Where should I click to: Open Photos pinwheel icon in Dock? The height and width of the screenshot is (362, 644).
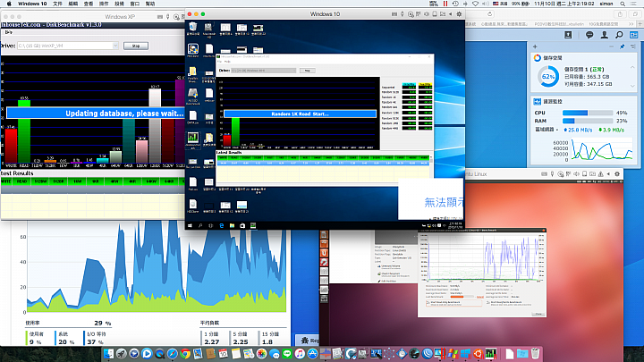click(261, 353)
